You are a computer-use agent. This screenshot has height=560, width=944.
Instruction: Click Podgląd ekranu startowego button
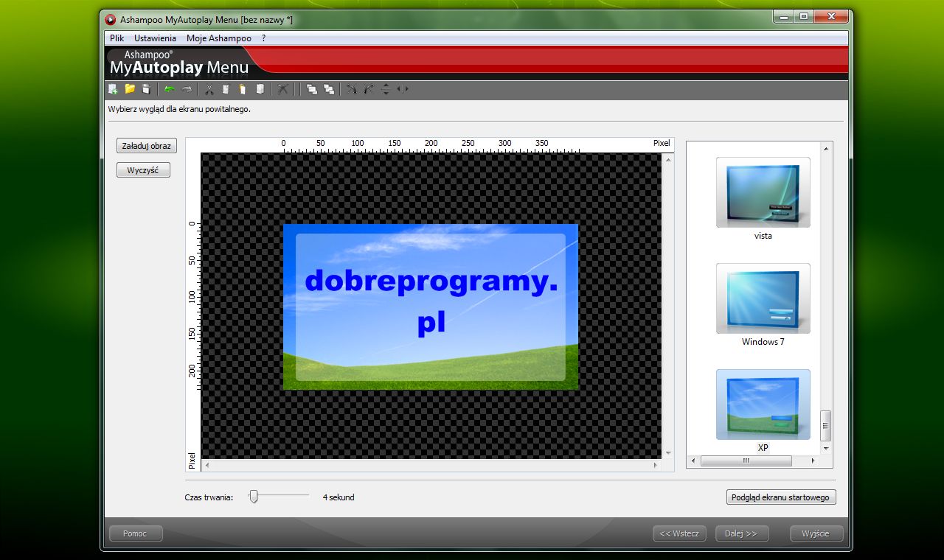pos(781,497)
